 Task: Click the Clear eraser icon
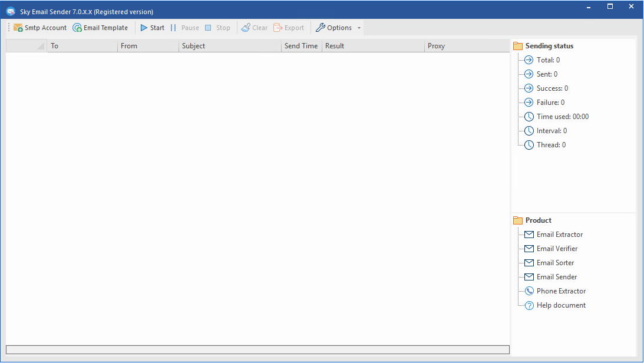point(246,28)
